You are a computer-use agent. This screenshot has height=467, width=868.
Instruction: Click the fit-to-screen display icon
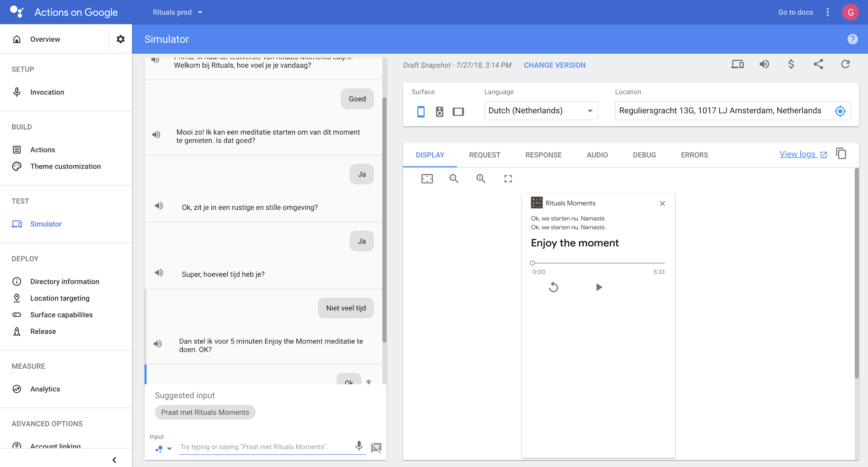coord(427,179)
